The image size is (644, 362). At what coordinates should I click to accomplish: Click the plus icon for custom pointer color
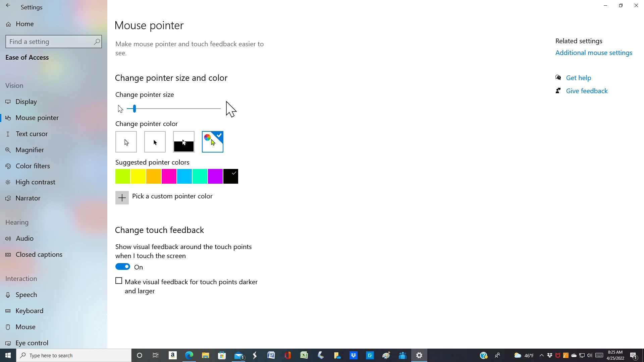[122, 198]
